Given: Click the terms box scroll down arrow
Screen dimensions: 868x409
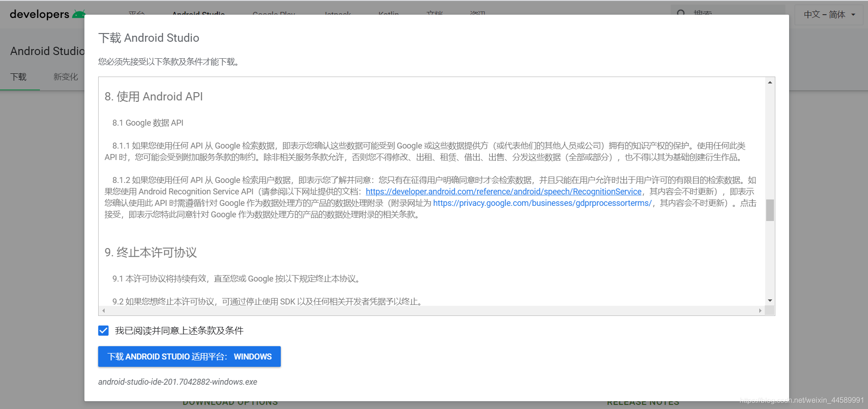Looking at the screenshot, I should pos(770,300).
